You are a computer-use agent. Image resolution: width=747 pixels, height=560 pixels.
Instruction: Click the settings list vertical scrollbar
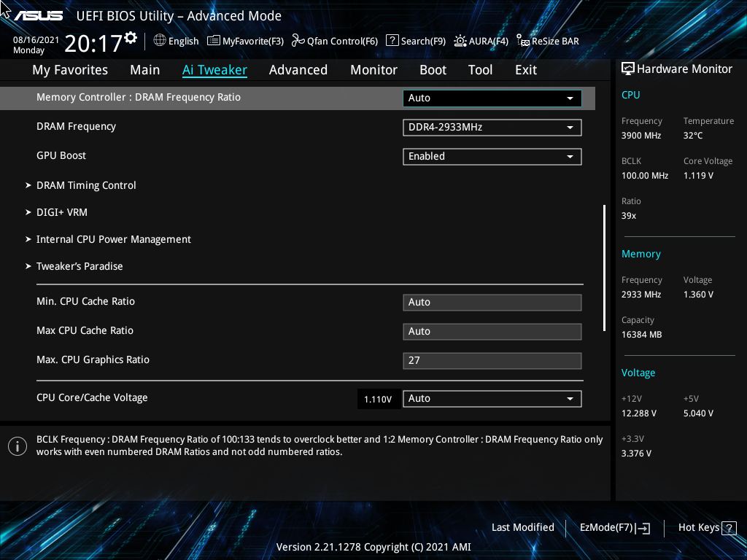coord(604,268)
